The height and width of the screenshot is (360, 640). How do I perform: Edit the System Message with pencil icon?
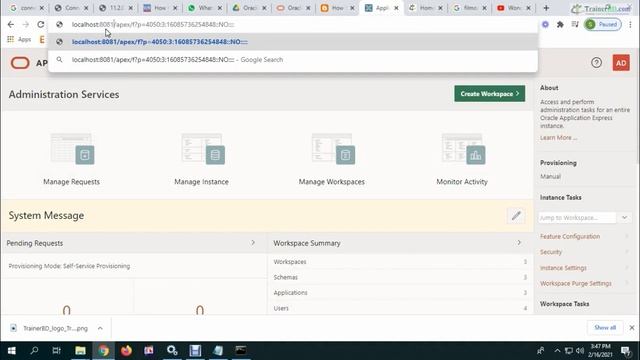click(516, 216)
